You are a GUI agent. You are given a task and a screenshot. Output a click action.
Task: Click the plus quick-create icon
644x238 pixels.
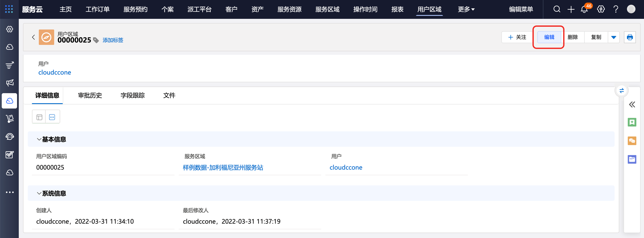[571, 9]
